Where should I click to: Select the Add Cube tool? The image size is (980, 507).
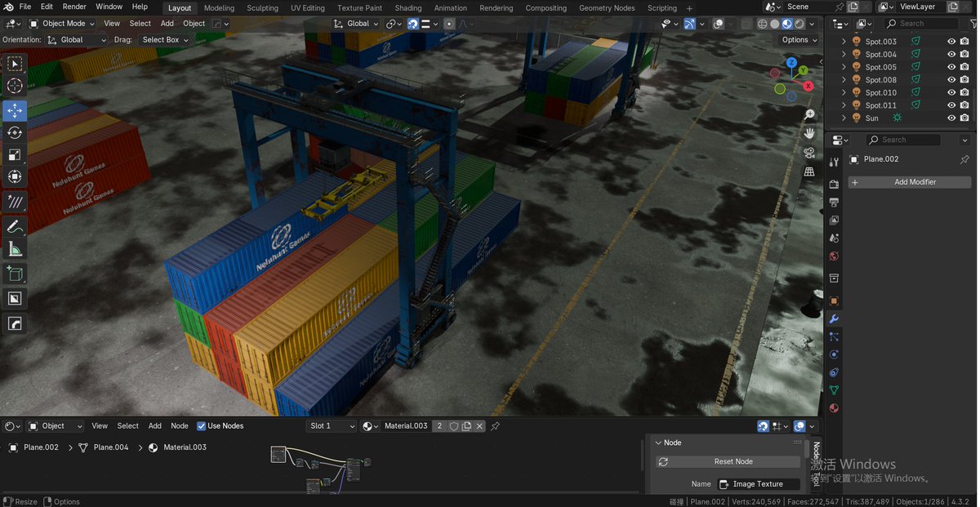tap(15, 274)
